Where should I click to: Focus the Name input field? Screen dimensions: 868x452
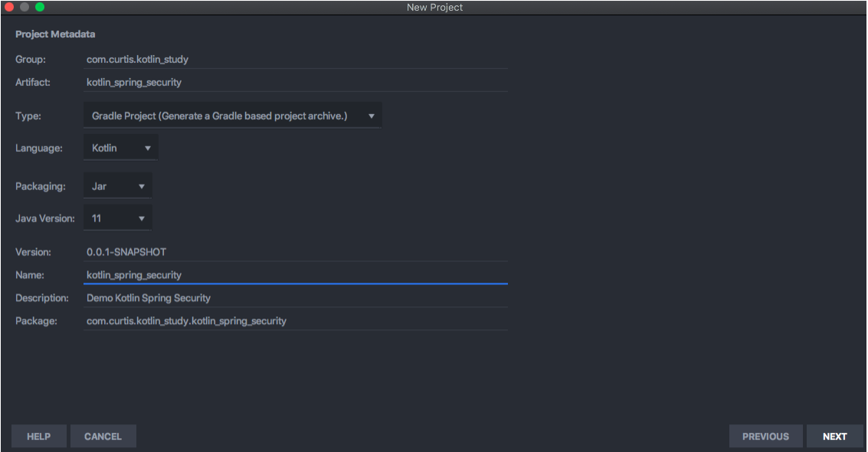pyautogui.click(x=295, y=275)
